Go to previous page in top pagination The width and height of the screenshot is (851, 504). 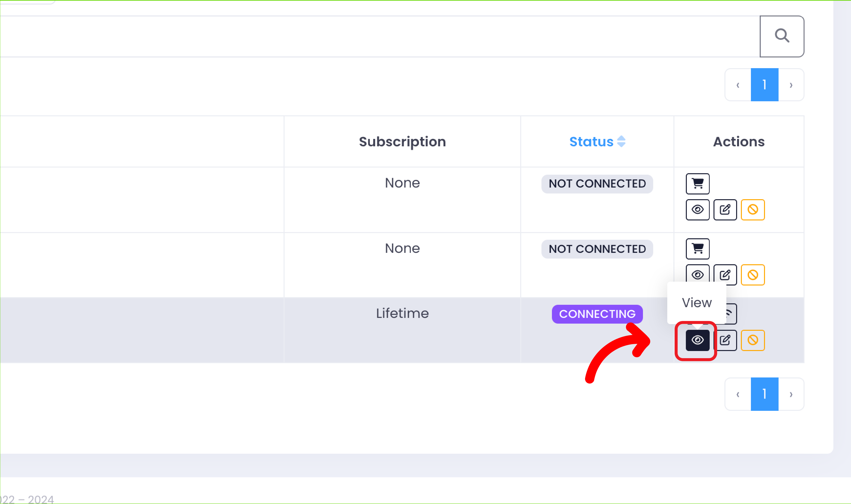click(738, 85)
